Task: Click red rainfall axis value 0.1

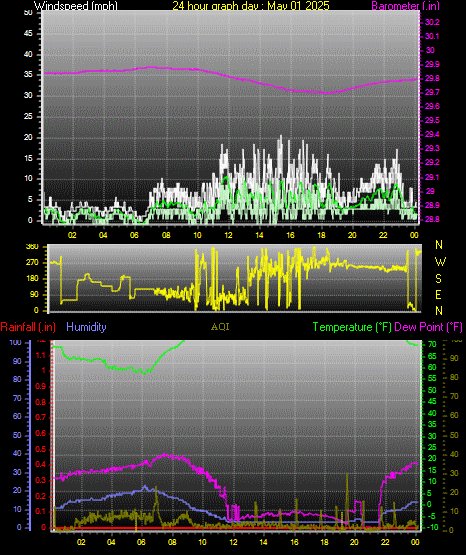Action: pyautogui.click(x=41, y=511)
